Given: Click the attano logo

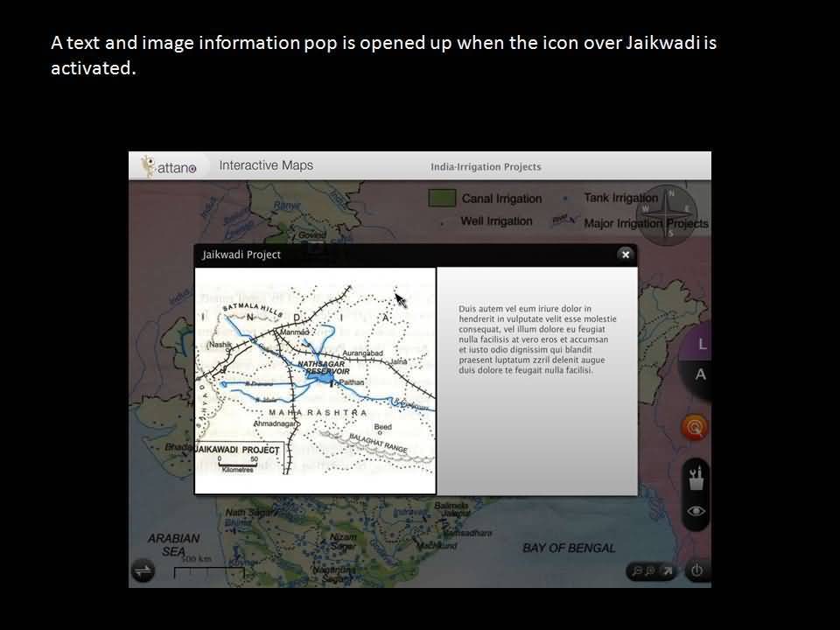Looking at the screenshot, I should [170, 166].
